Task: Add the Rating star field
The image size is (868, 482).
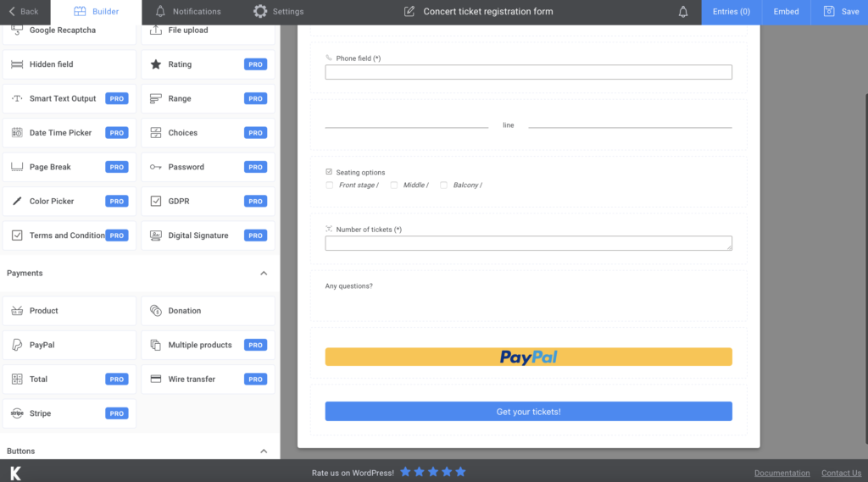Action: click(x=209, y=64)
